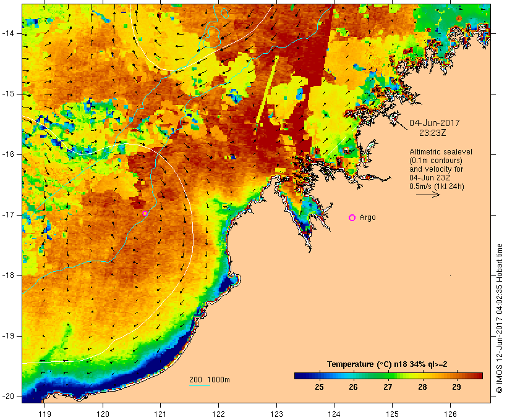Click the temperature colorbar at 29

456,376
